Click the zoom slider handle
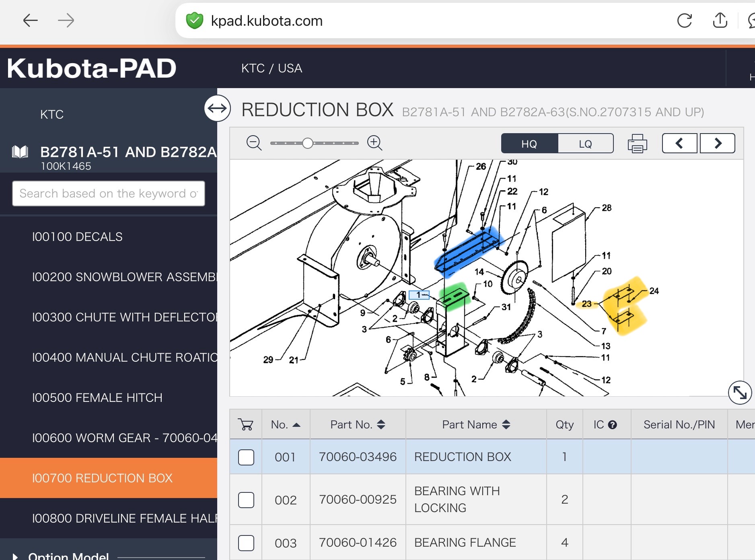Image resolution: width=755 pixels, height=560 pixels. coord(308,143)
